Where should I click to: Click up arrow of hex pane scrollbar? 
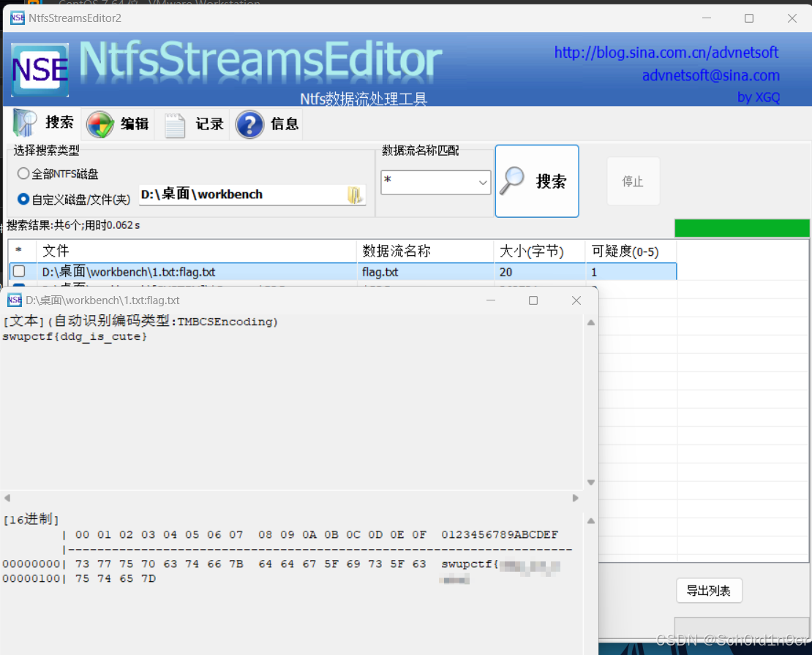[x=591, y=521]
